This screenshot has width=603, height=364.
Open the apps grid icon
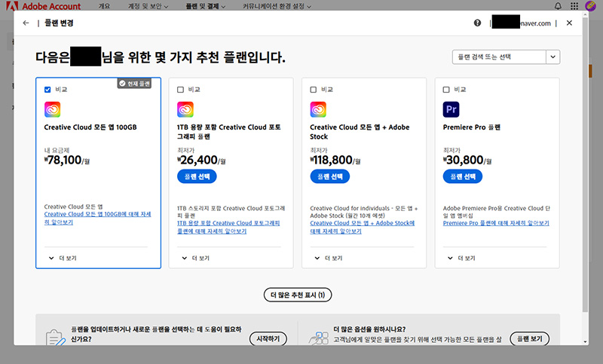[x=574, y=6]
